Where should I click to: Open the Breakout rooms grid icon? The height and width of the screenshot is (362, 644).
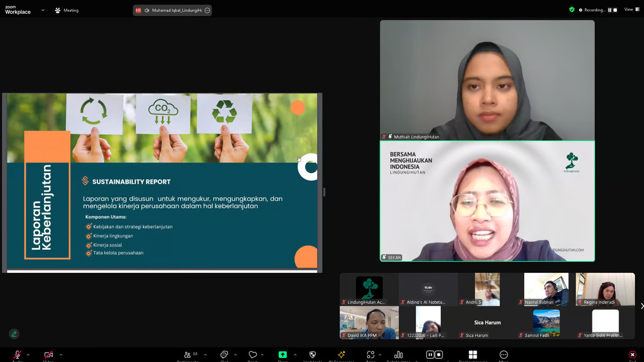coord(473,354)
